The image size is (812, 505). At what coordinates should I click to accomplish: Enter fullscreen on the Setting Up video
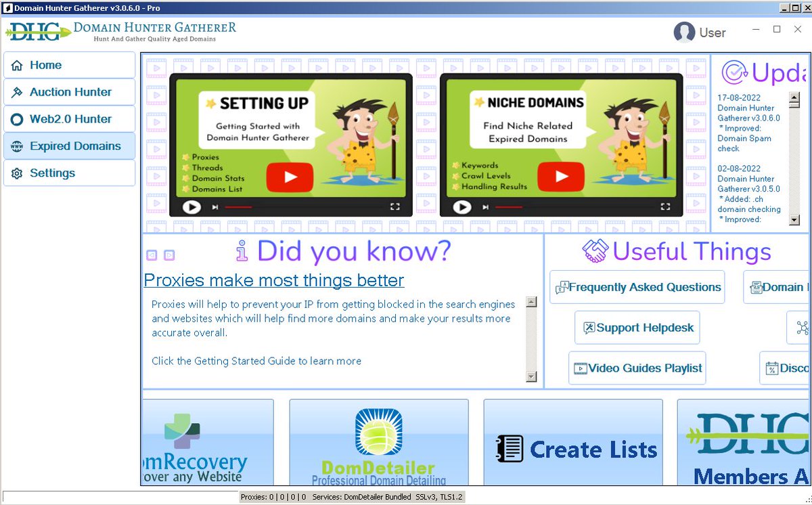pyautogui.click(x=395, y=207)
